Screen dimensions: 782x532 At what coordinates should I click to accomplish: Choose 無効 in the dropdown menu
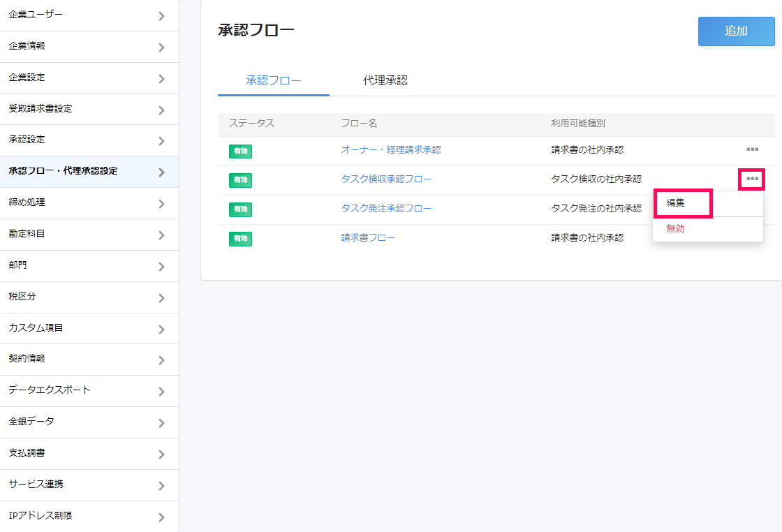[x=708, y=229]
